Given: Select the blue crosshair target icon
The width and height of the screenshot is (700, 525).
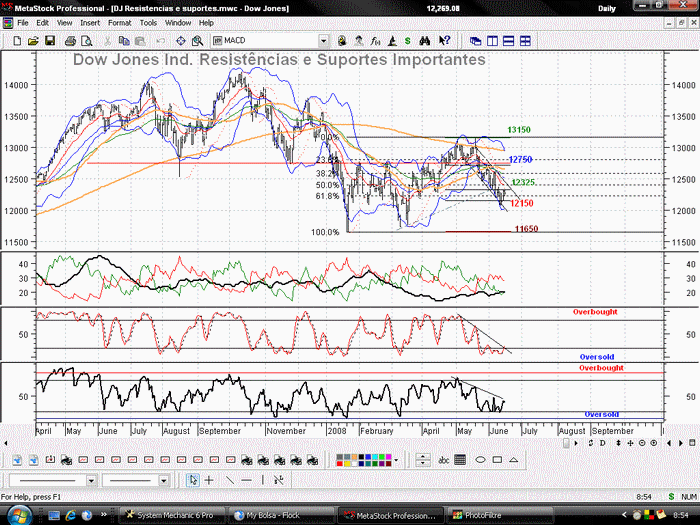Looking at the screenshot, I should [180, 41].
